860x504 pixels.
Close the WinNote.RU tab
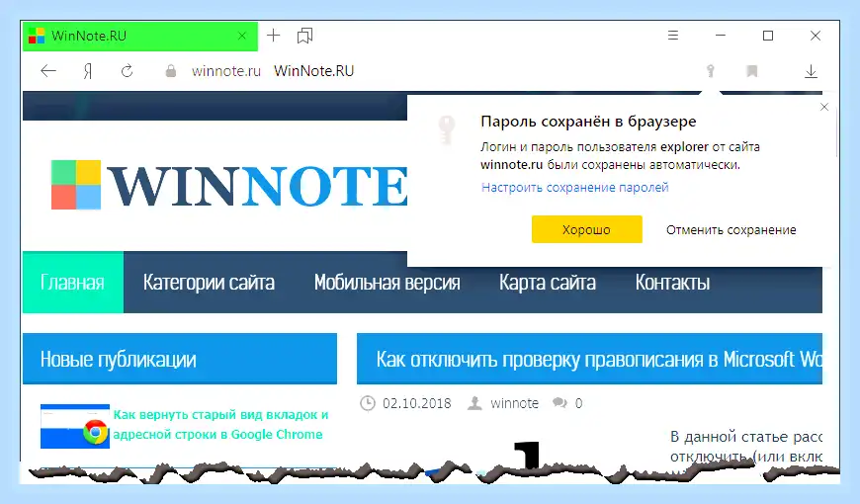[x=242, y=37]
